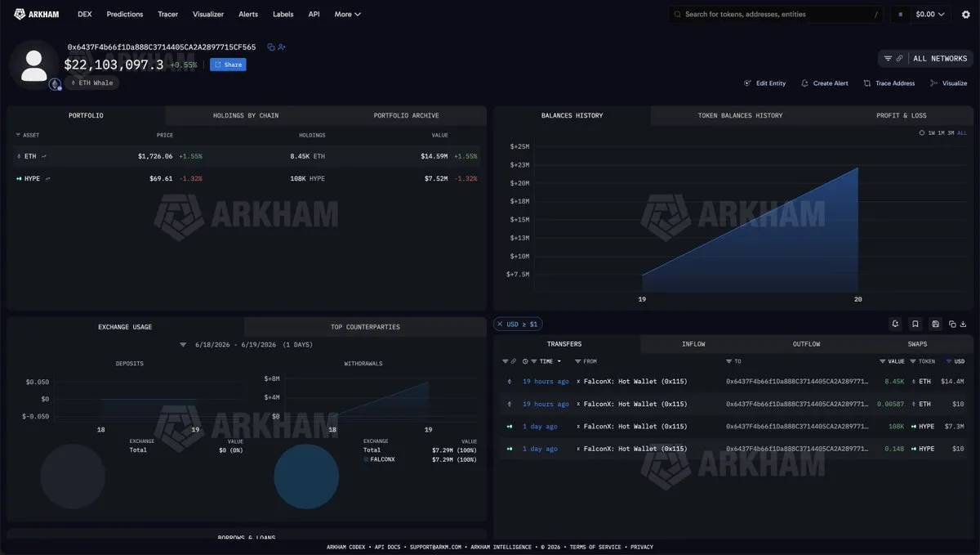Select the ALL chart range
980x555 pixels.
(x=962, y=132)
